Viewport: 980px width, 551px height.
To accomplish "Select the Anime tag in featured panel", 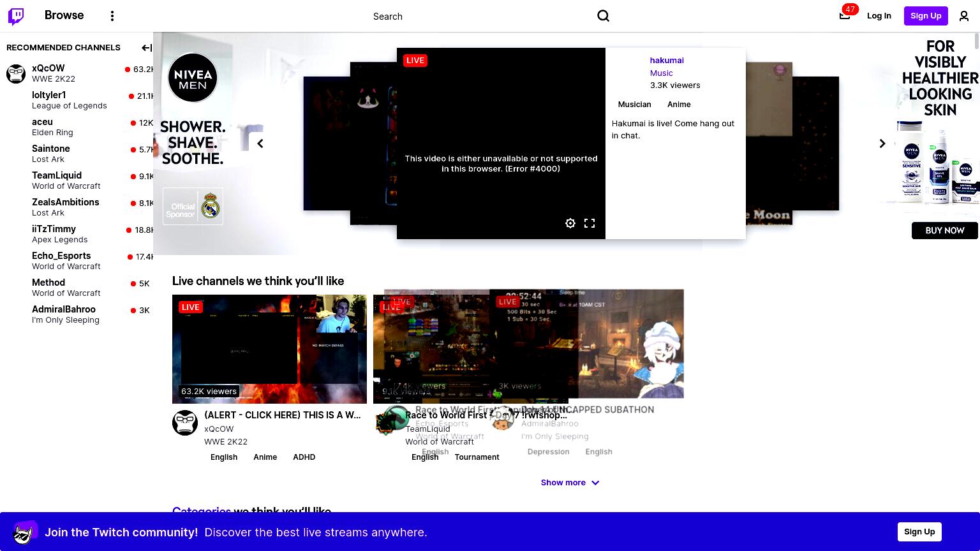I will [x=679, y=105].
